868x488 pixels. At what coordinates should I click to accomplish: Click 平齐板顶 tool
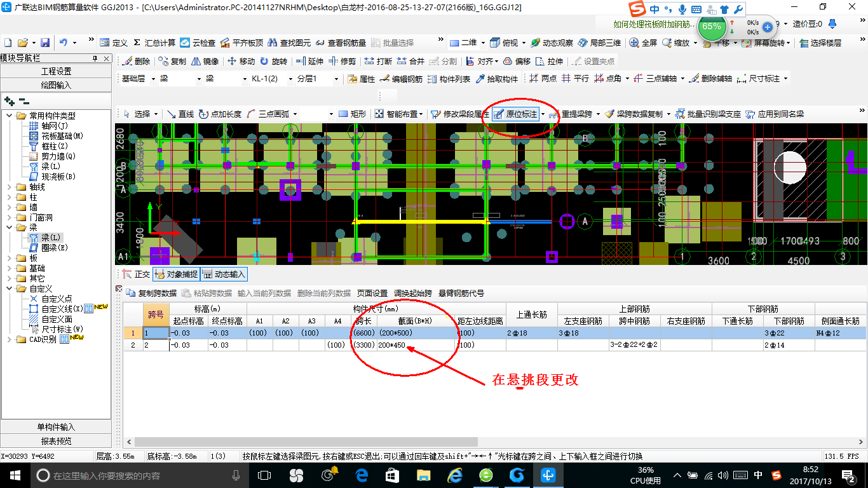(241, 43)
